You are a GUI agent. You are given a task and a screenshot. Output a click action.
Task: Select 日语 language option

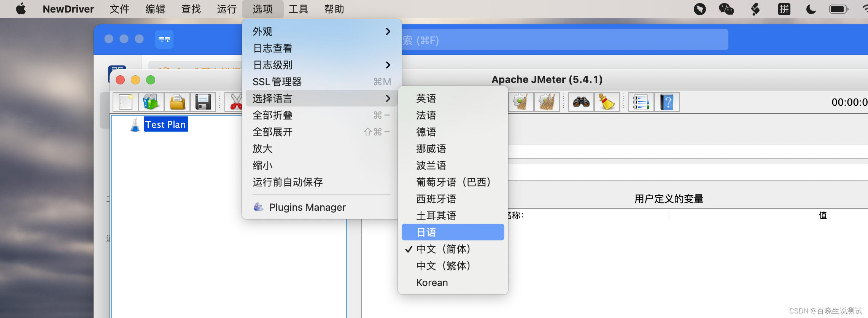(x=453, y=232)
